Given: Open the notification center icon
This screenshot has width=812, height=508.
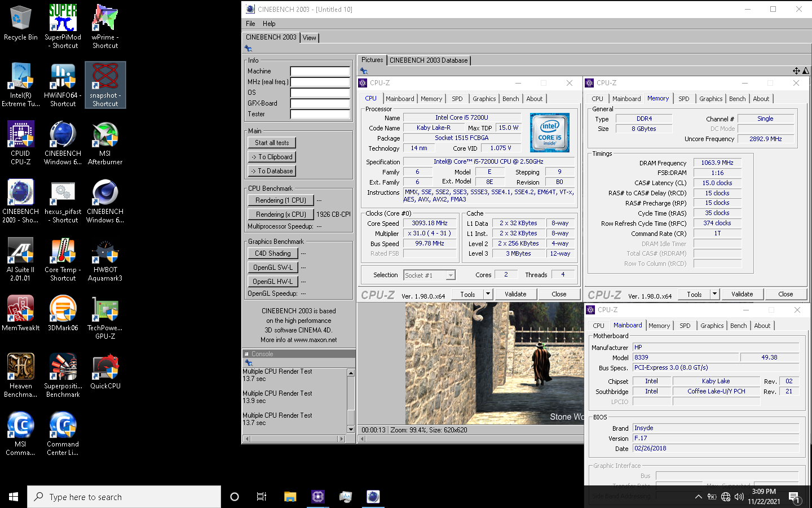Looking at the screenshot, I should click(794, 497).
